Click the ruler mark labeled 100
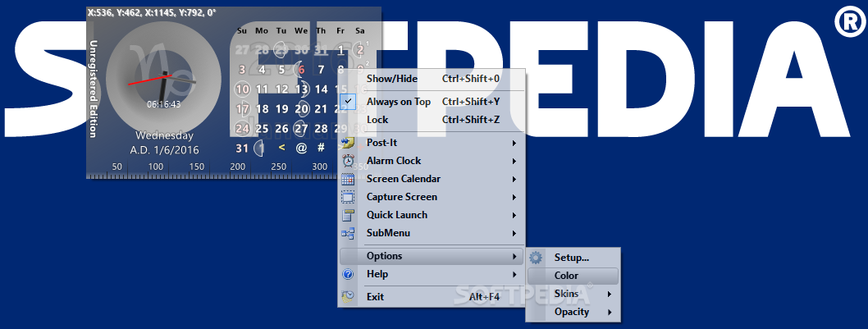 pos(156,167)
